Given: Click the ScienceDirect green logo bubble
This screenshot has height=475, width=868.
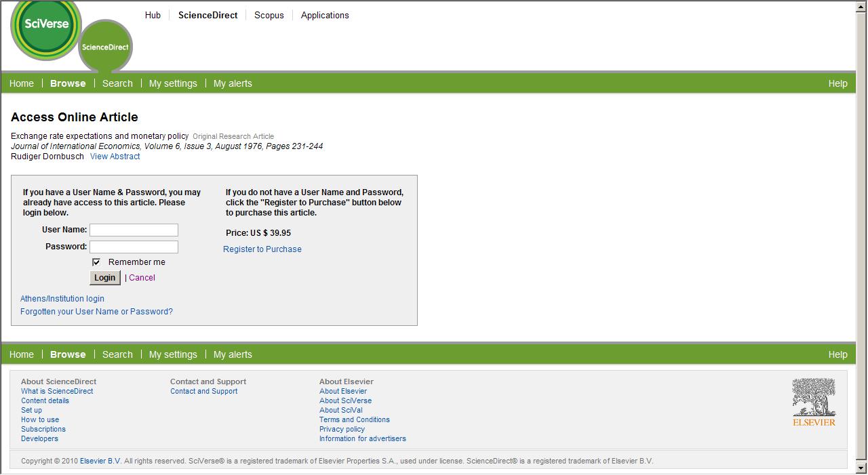Looking at the screenshot, I should 105,47.
